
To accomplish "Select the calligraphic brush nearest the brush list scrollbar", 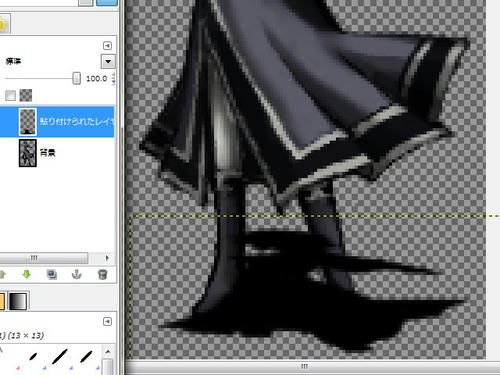I will pos(86,356).
